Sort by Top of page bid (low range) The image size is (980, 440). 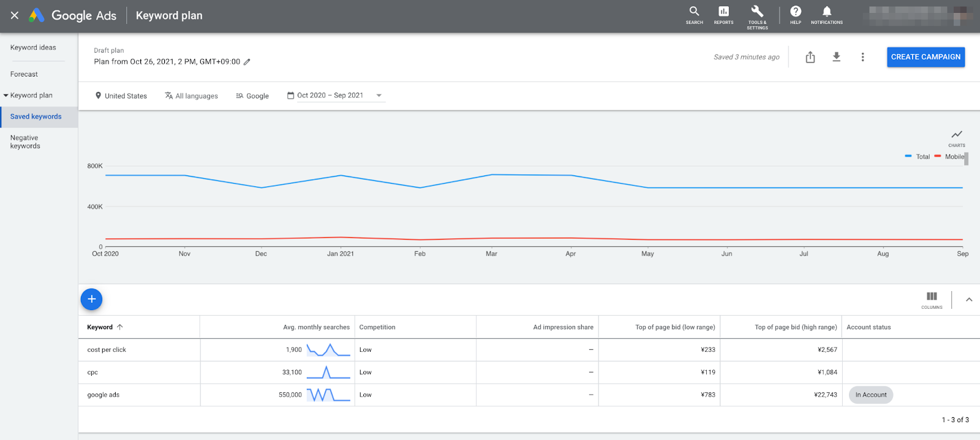pos(675,327)
